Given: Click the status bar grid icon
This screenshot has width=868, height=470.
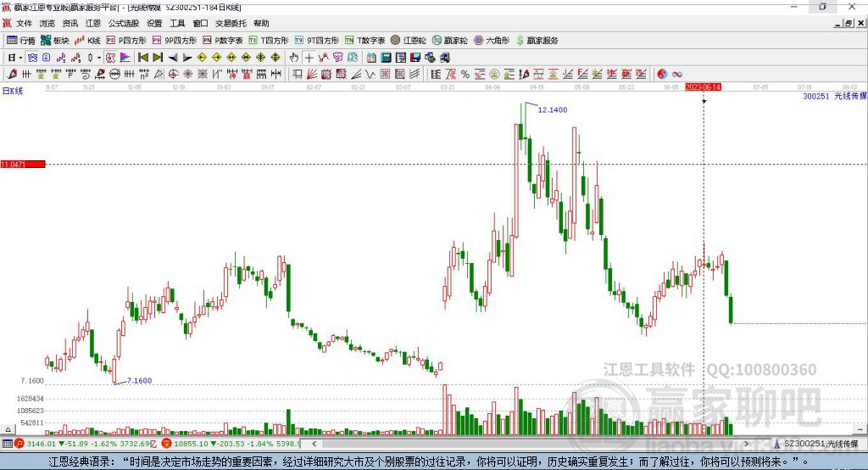Looking at the screenshot, I should pos(7,444).
